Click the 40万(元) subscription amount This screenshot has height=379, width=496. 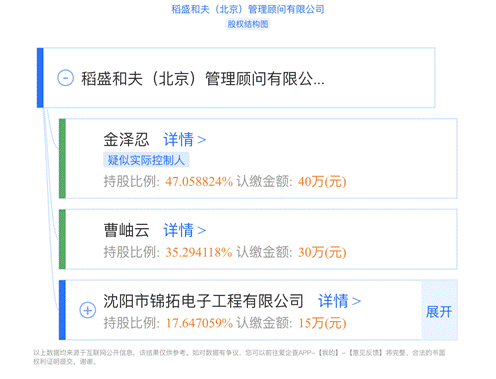[x=322, y=182]
